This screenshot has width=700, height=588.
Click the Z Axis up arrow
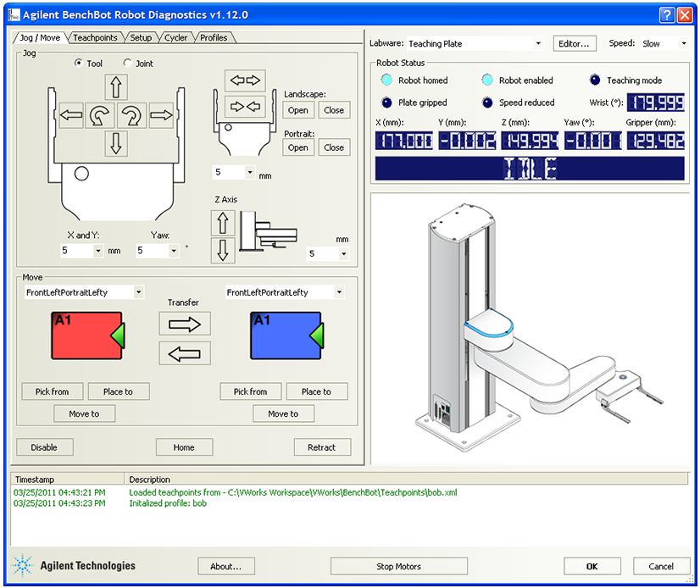223,224
